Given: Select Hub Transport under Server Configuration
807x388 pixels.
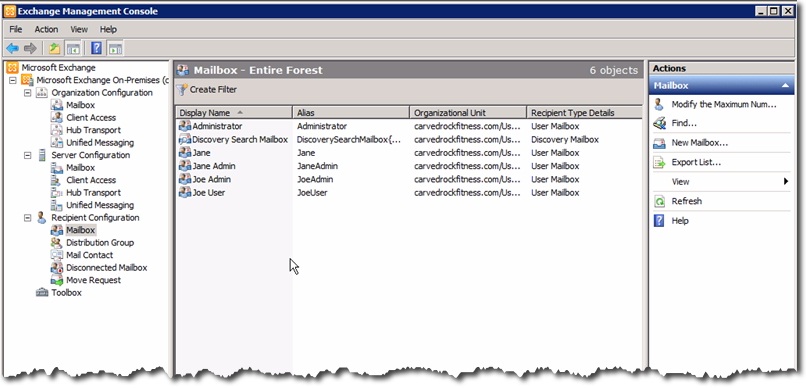Looking at the screenshot, I should pyautogui.click(x=93, y=193).
